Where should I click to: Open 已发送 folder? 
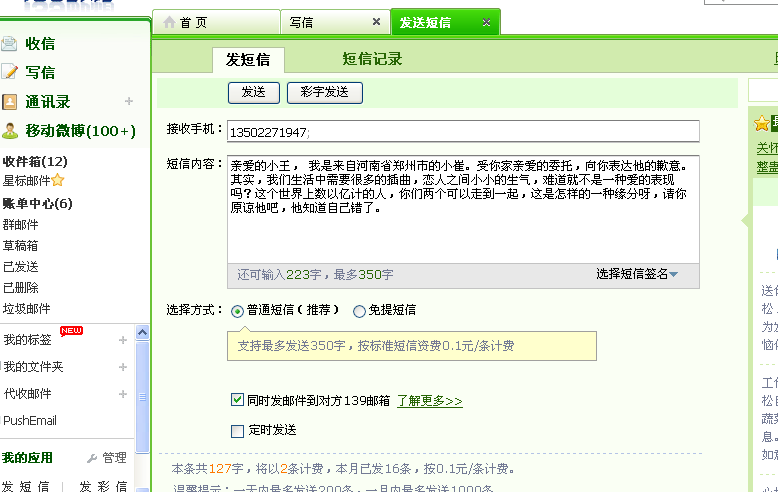coord(20,267)
